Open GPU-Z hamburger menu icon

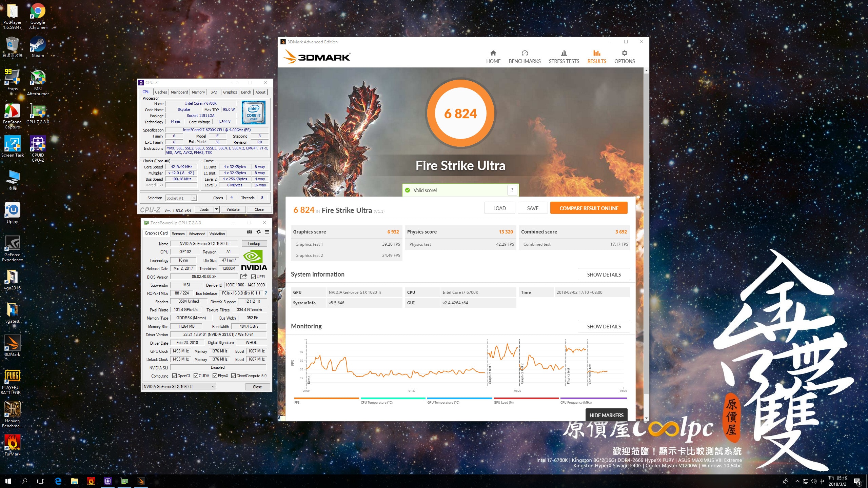[267, 232]
